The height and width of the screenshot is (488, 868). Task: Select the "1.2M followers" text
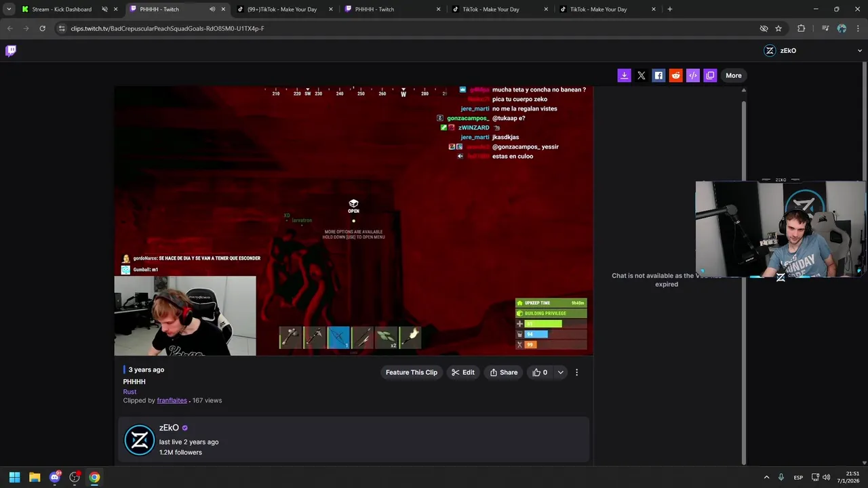pyautogui.click(x=180, y=452)
